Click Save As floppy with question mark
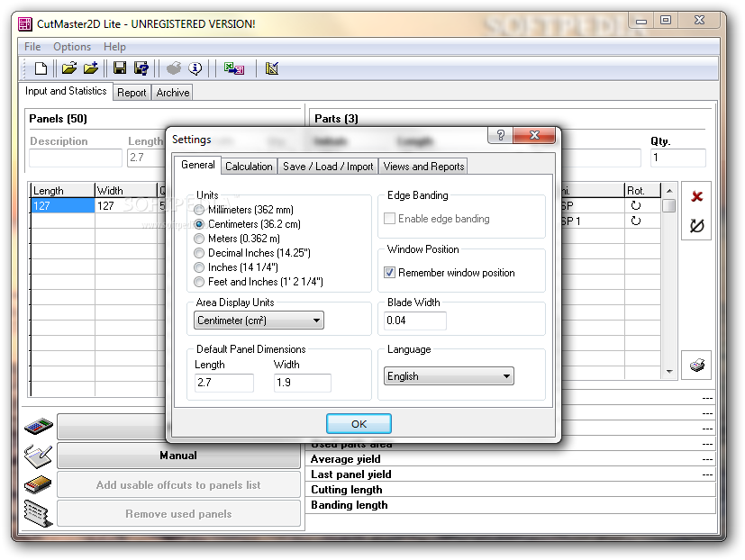 pos(141,68)
